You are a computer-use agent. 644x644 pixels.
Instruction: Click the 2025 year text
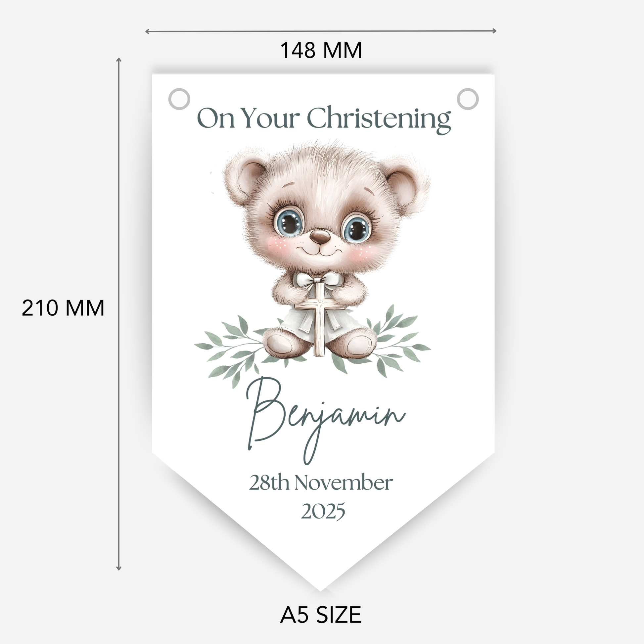(x=323, y=511)
